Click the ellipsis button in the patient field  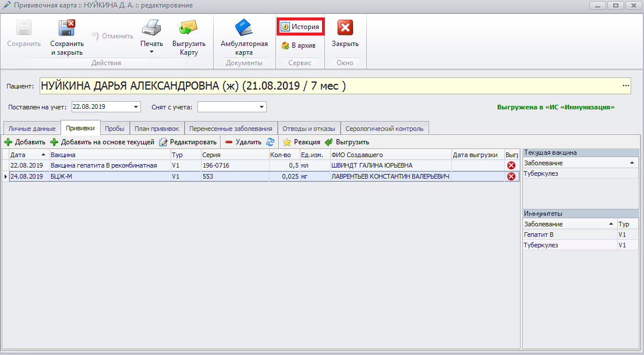(x=626, y=86)
